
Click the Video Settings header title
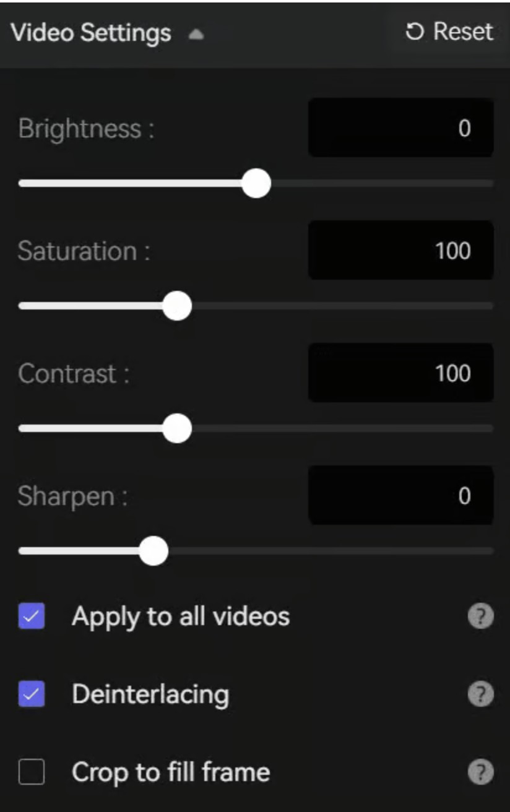[90, 32]
